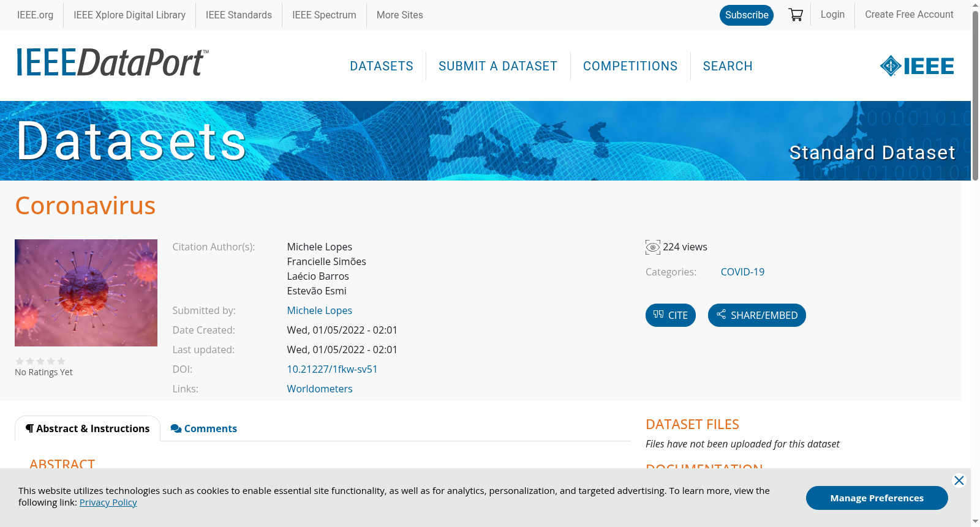Expand the More Sites dropdown

tap(399, 15)
